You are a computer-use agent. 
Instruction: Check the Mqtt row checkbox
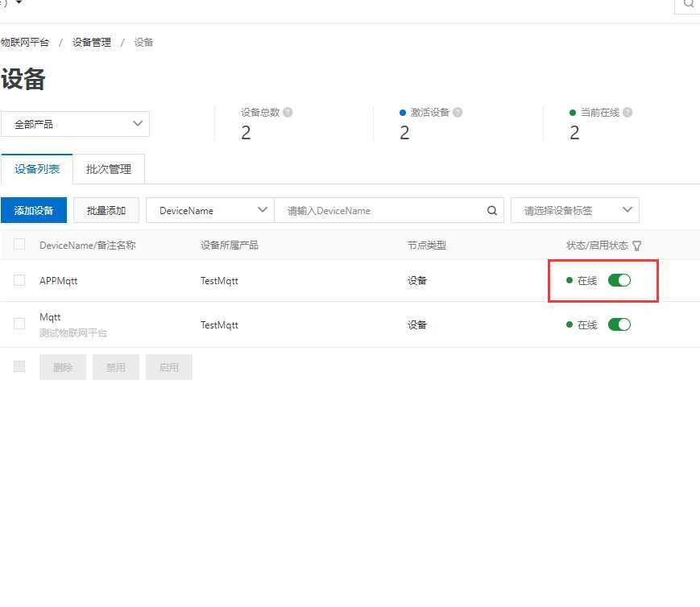(19, 324)
